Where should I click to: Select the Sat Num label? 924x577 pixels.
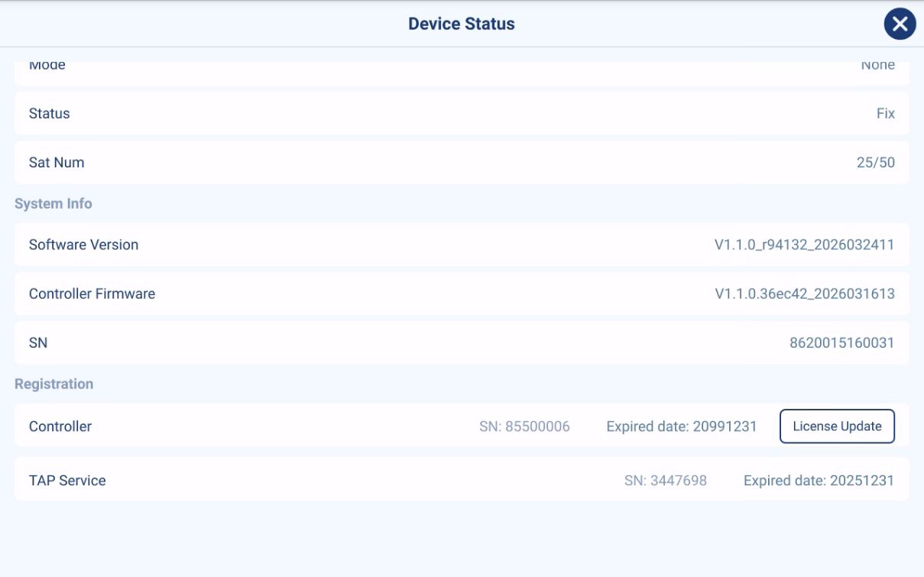point(57,162)
